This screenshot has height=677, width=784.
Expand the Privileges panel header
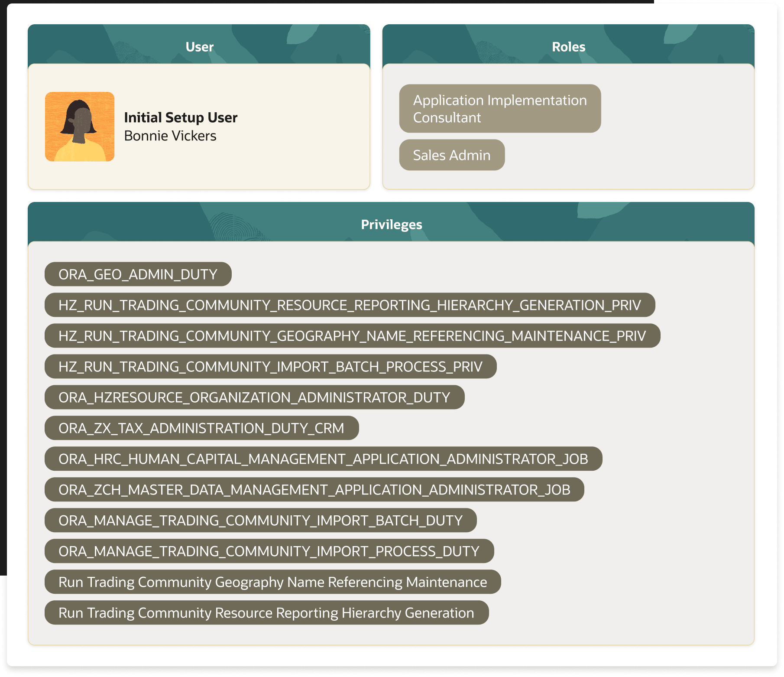click(391, 224)
